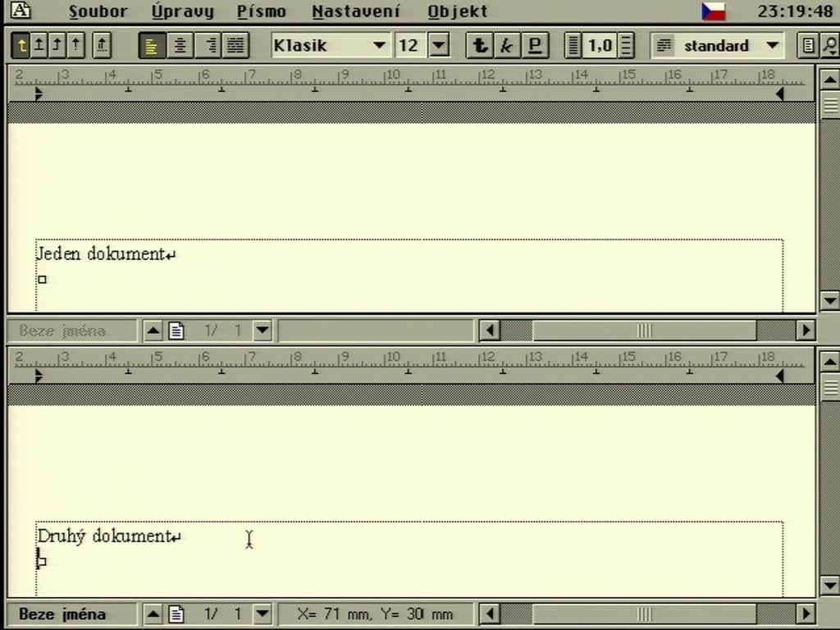
Task: Click the clock showing 23:19:48
Action: pos(795,11)
